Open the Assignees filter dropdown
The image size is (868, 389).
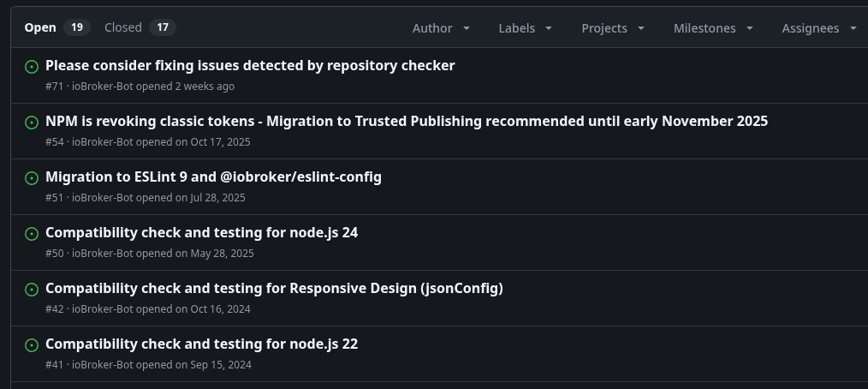point(818,28)
